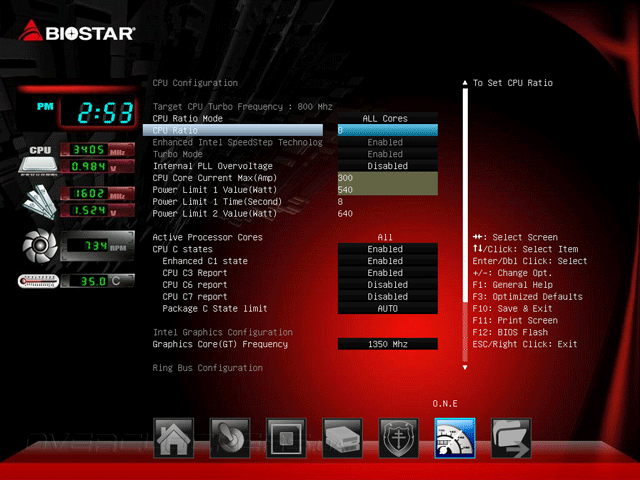The image size is (640, 480).
Task: Select CPU C states label
Action: [182, 249]
